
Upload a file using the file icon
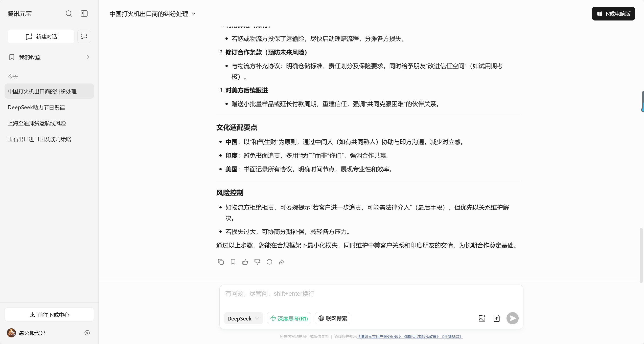click(x=497, y=318)
